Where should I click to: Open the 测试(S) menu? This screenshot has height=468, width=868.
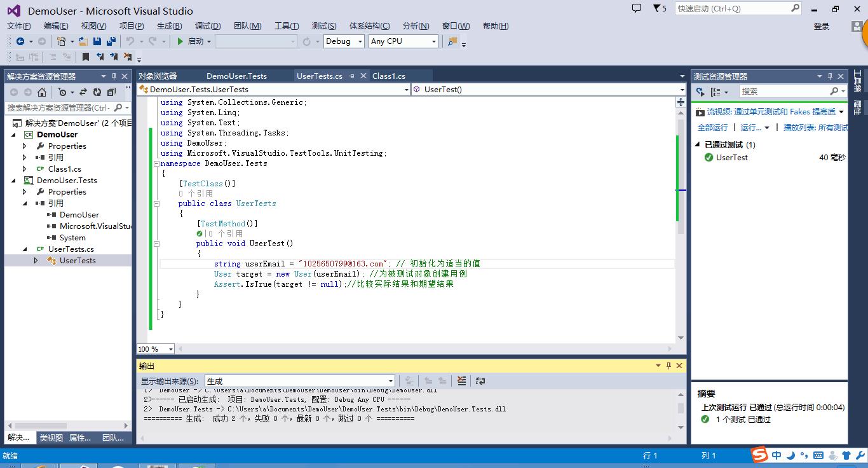(324, 26)
